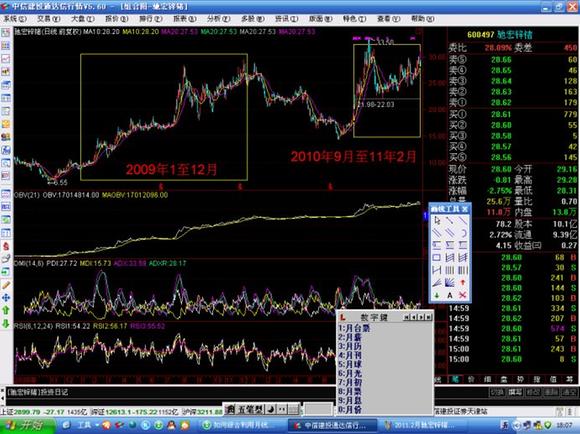
Task: Select the letter A text annotation tool
Action: [450, 295]
